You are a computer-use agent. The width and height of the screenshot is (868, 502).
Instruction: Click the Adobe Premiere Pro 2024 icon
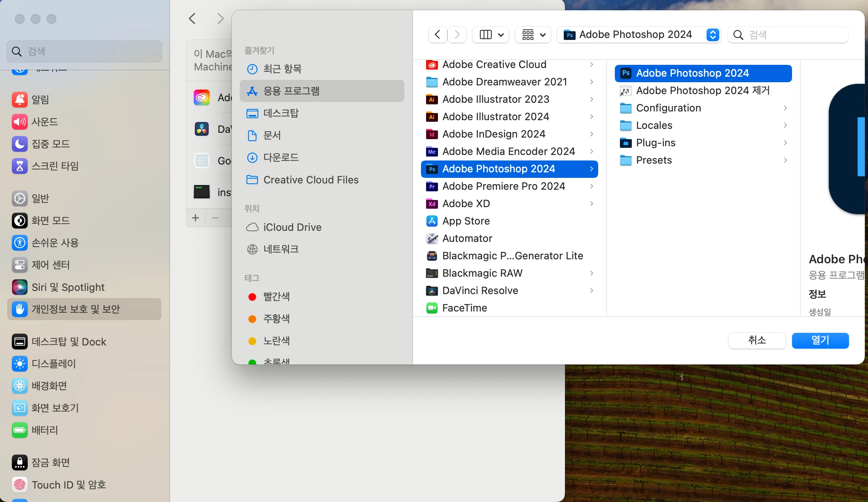tap(432, 186)
